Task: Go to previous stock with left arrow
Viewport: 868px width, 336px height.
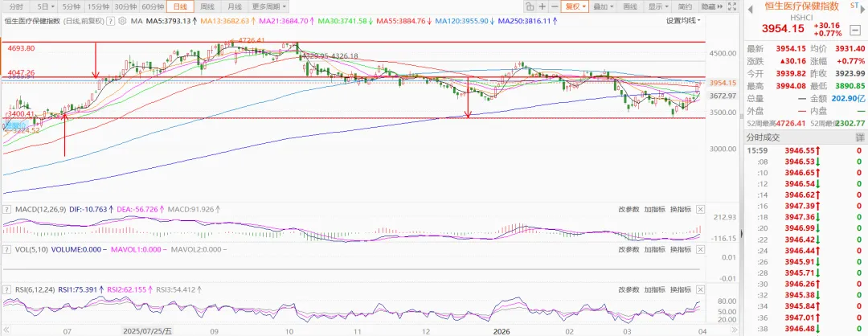Action: (751, 8)
